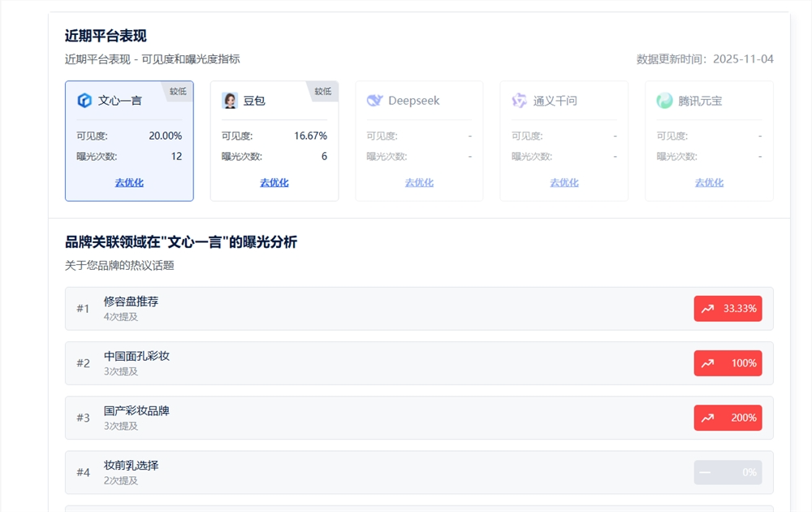This screenshot has width=812, height=512.
Task: Open the 去优化 link under 文心一言
Action: pyautogui.click(x=128, y=182)
